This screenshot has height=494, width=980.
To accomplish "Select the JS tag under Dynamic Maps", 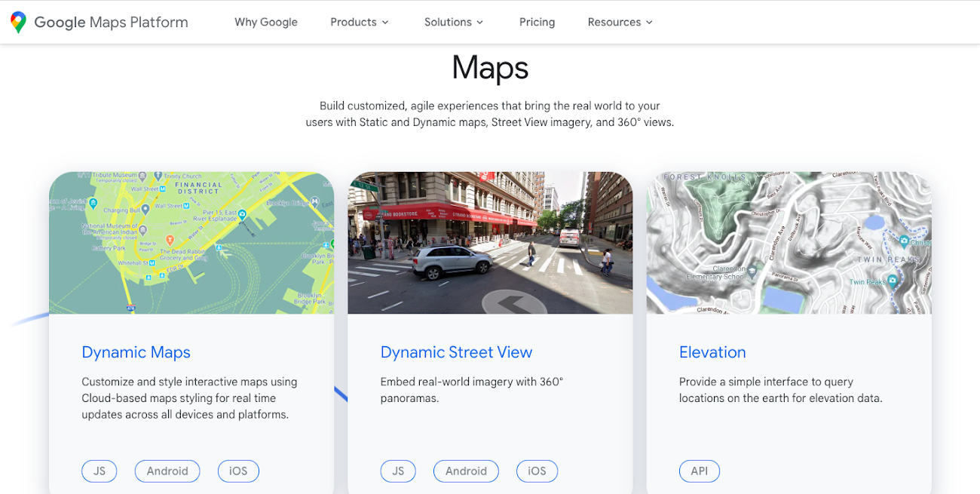I will pyautogui.click(x=100, y=471).
